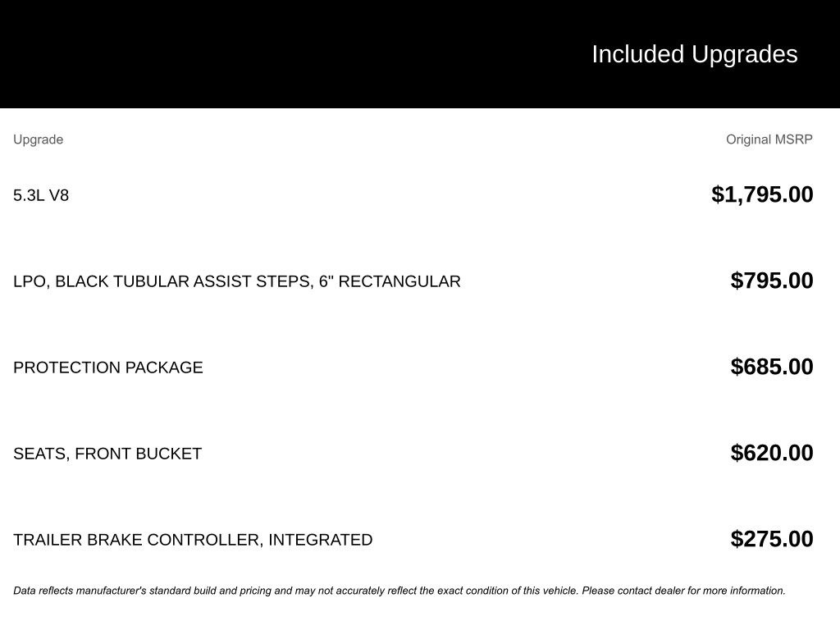Select the "5.3L V8" upgrade name
Screen dimensions: 840x630
click(41, 195)
